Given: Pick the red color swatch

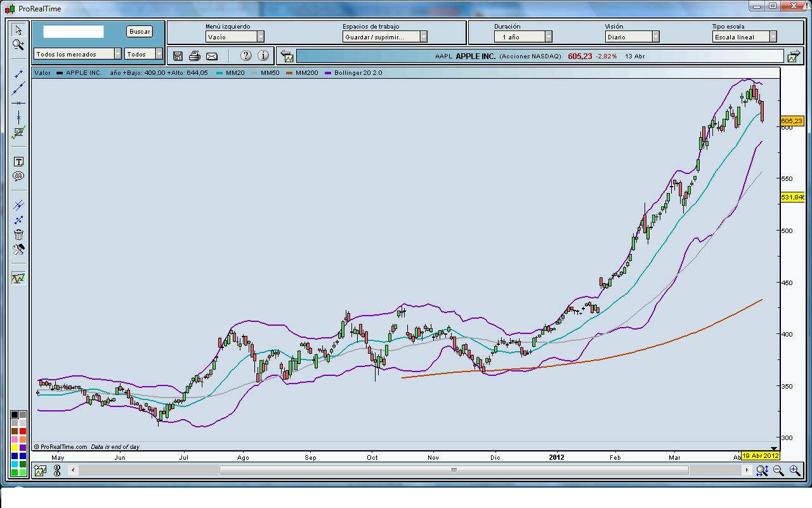Looking at the screenshot, I should coord(23,431).
